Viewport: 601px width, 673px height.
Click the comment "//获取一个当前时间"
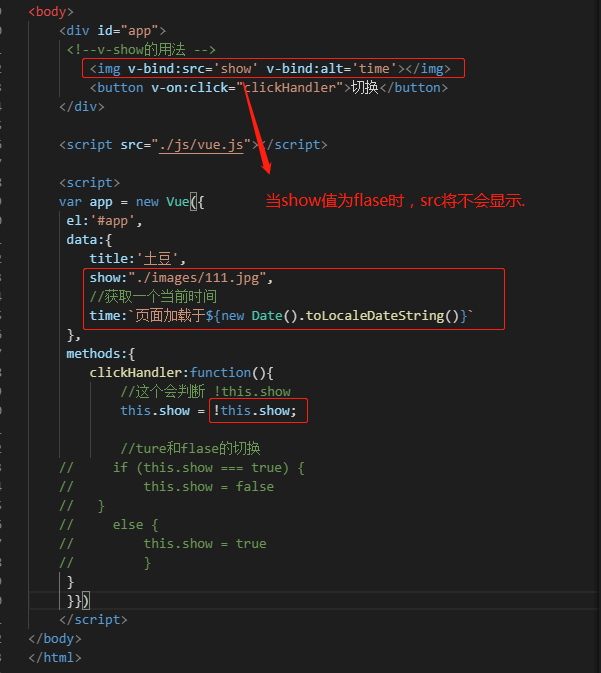pyautogui.click(x=153, y=297)
